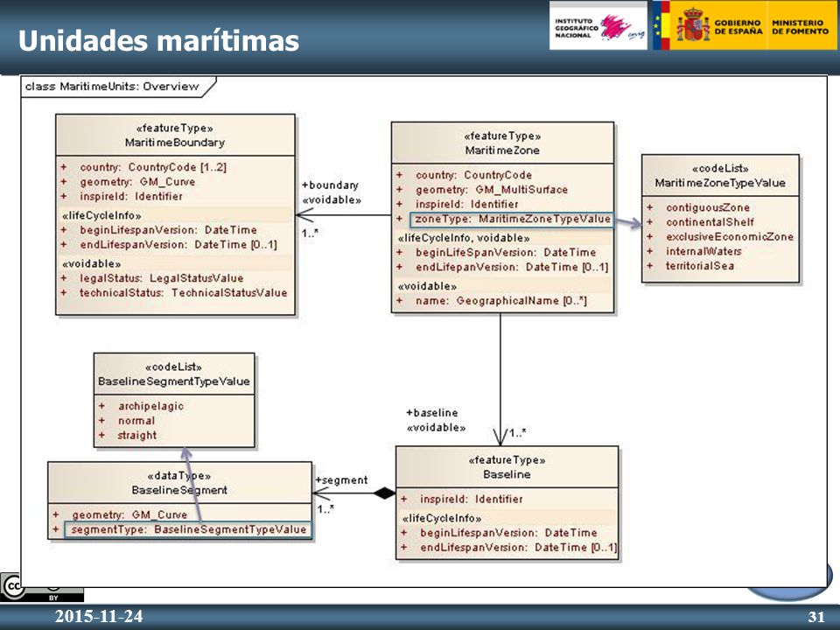Click the Creative Commons BY badge

point(41,588)
